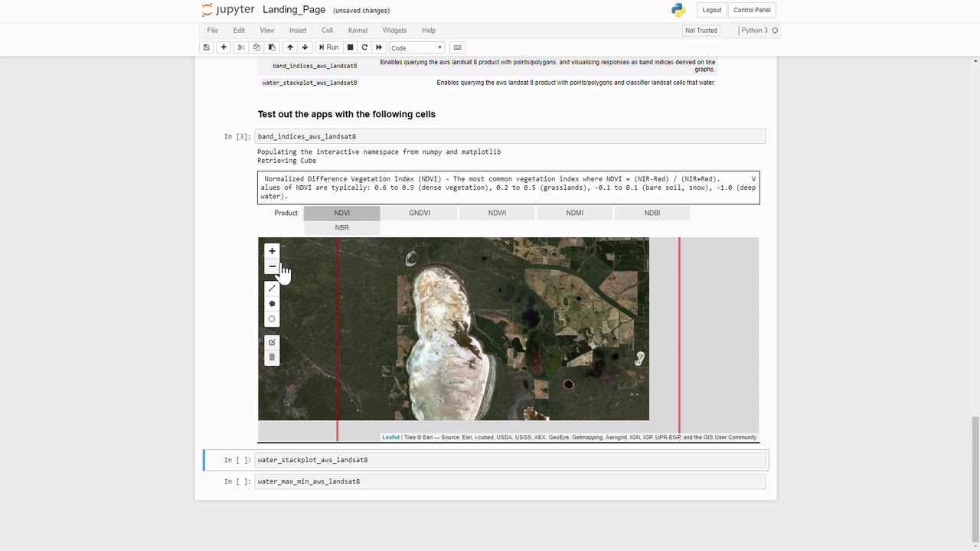980x551 pixels.
Task: Move the selected cell down with the arrow
Action: pyautogui.click(x=305, y=47)
